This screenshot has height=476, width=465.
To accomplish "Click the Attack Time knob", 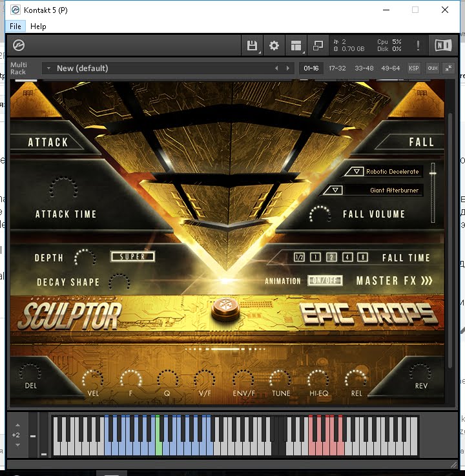I will click(63, 188).
